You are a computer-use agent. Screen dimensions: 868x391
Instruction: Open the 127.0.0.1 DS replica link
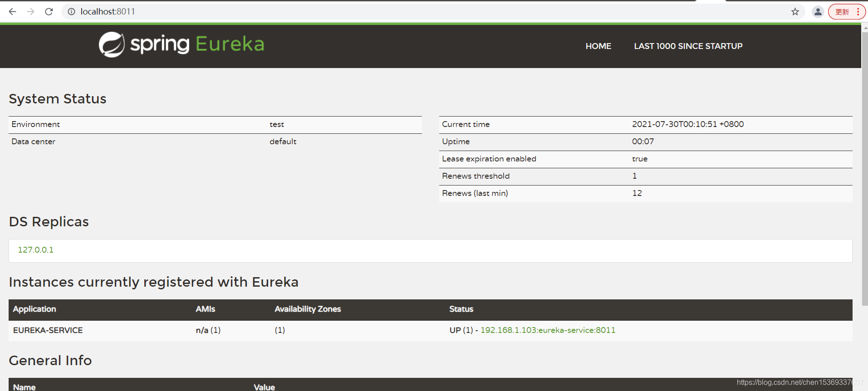pos(35,250)
